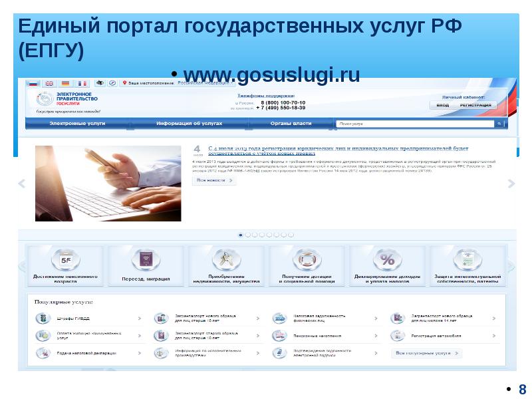Viewport: 532px width, 399px height.
Task: Select the British flag language icon
Action: click(49, 83)
